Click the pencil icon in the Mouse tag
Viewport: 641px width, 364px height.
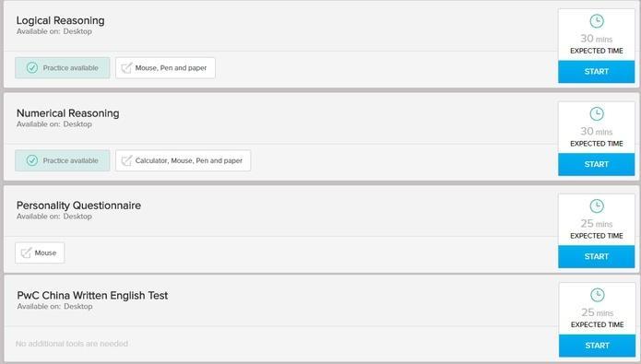[x=26, y=252]
